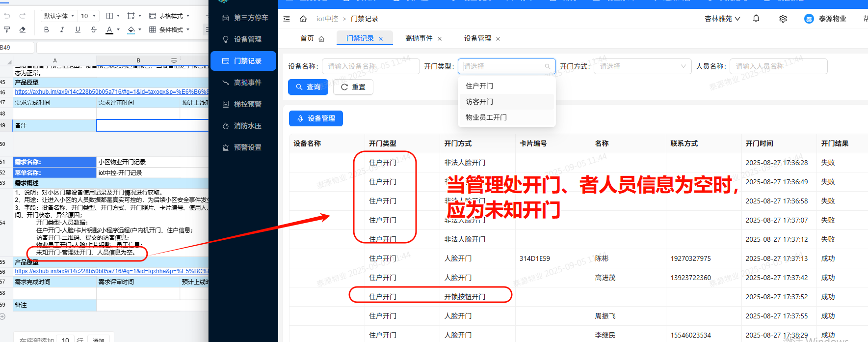The image size is (868, 342).
Task: Open the 表格样式 dropdown
Action: pyautogui.click(x=169, y=16)
